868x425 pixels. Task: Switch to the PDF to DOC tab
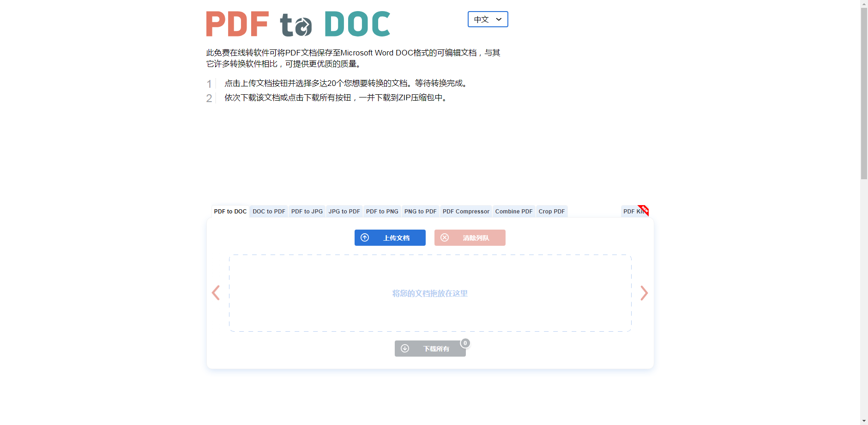tap(230, 212)
